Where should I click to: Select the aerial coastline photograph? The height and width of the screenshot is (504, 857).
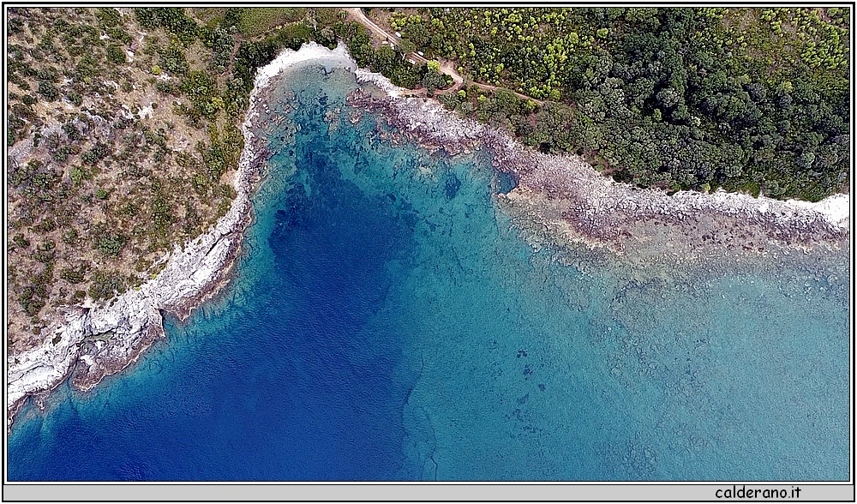[428, 243]
